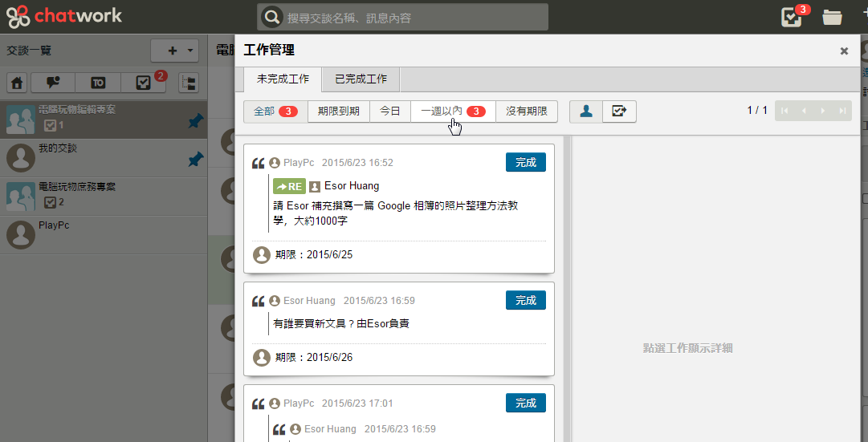Open 電腦玩物庶務專案 chat
The height and width of the screenshot is (442, 868).
click(x=104, y=197)
